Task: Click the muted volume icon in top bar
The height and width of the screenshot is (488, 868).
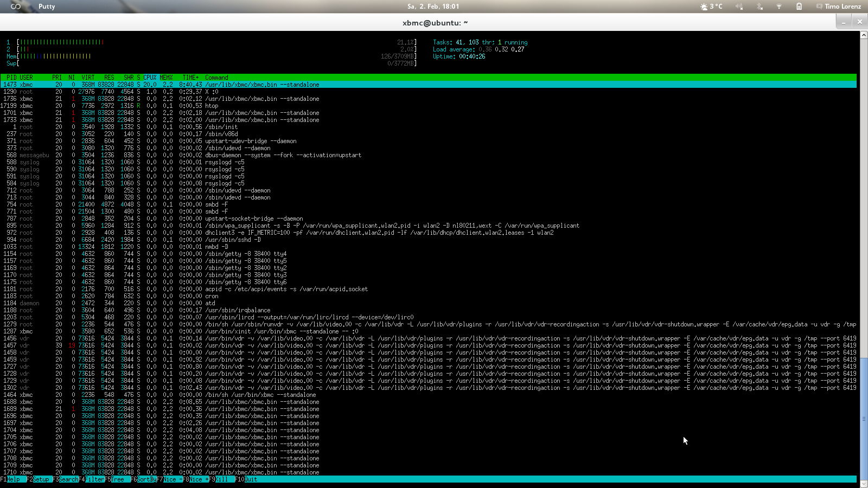Action: (739, 7)
